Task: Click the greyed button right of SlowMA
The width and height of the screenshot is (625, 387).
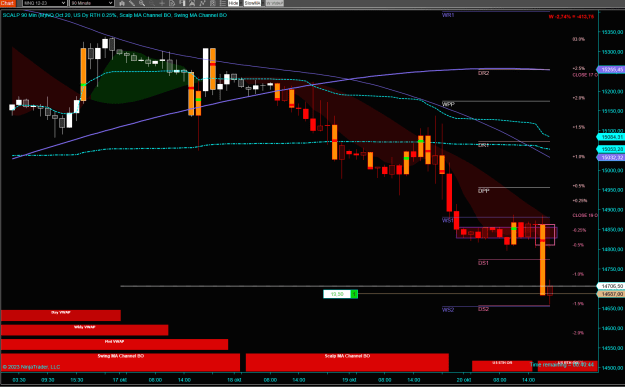Action: (274, 3)
